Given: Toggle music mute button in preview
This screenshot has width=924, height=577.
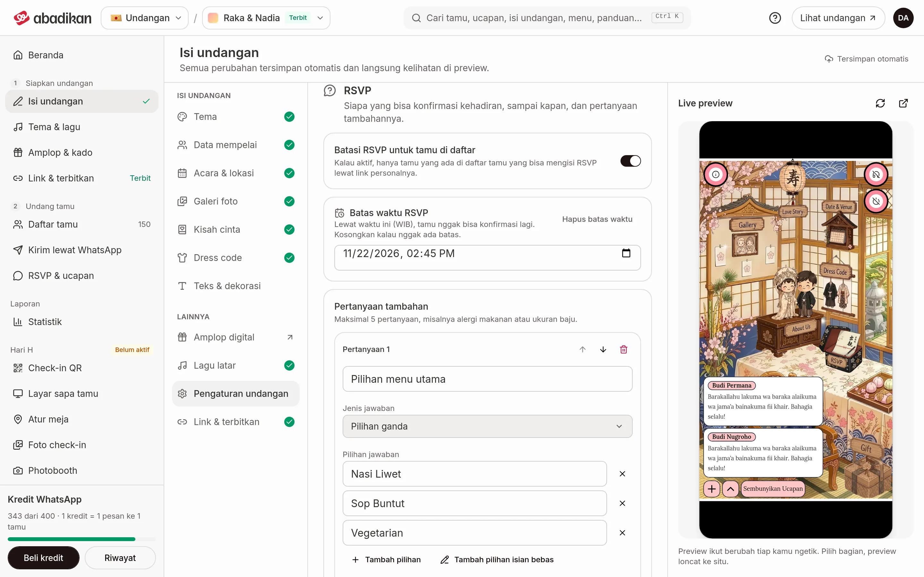Looking at the screenshot, I should [876, 174].
